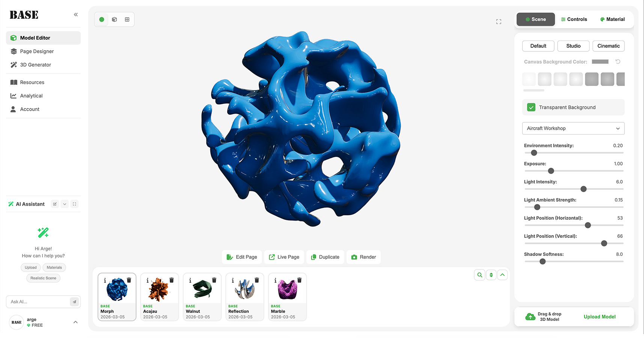The width and height of the screenshot is (644, 338).
Task: Switch to the Controls tab
Action: [x=574, y=20]
